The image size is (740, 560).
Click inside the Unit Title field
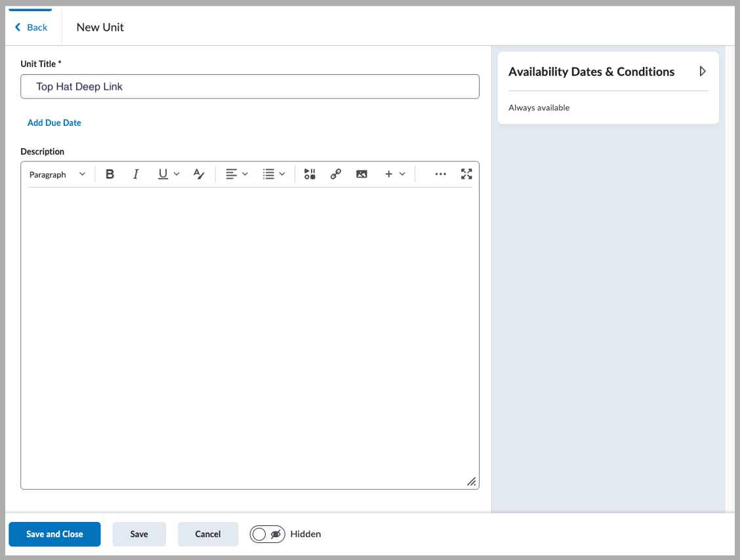pyautogui.click(x=249, y=86)
